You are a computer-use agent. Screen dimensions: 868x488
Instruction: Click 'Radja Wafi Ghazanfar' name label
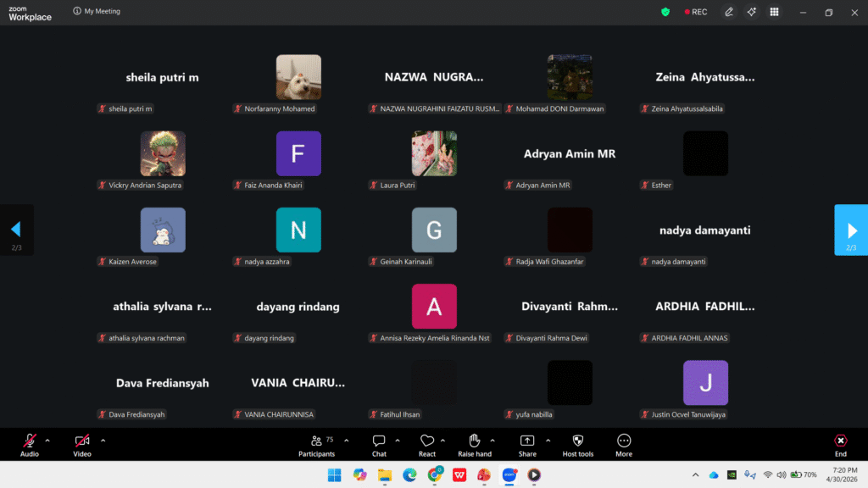[549, 261]
